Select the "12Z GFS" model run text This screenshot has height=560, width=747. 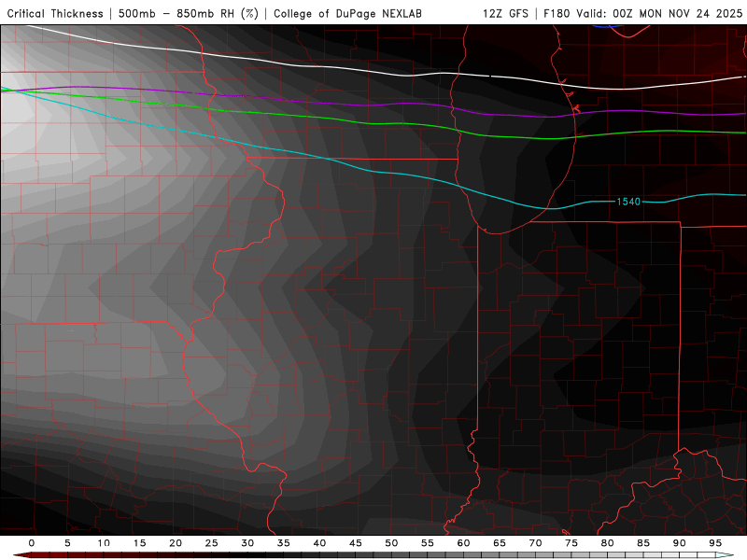coord(505,13)
